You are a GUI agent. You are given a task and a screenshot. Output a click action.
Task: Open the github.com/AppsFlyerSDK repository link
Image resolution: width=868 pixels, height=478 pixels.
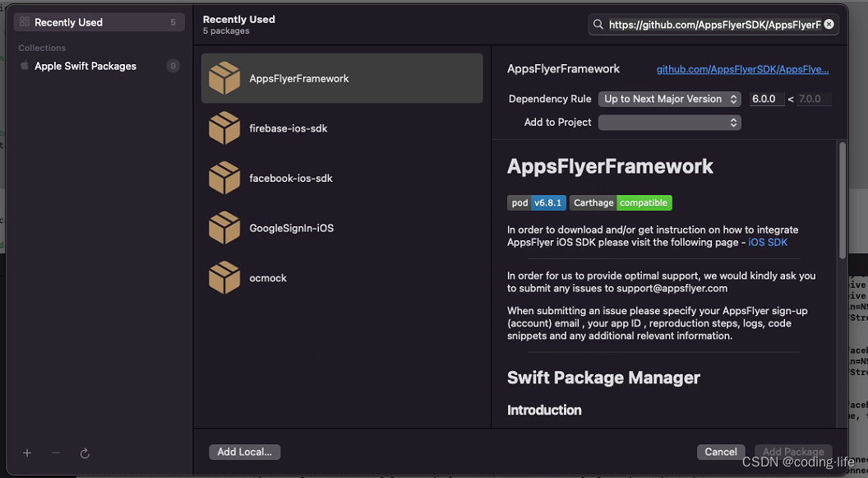[742, 69]
